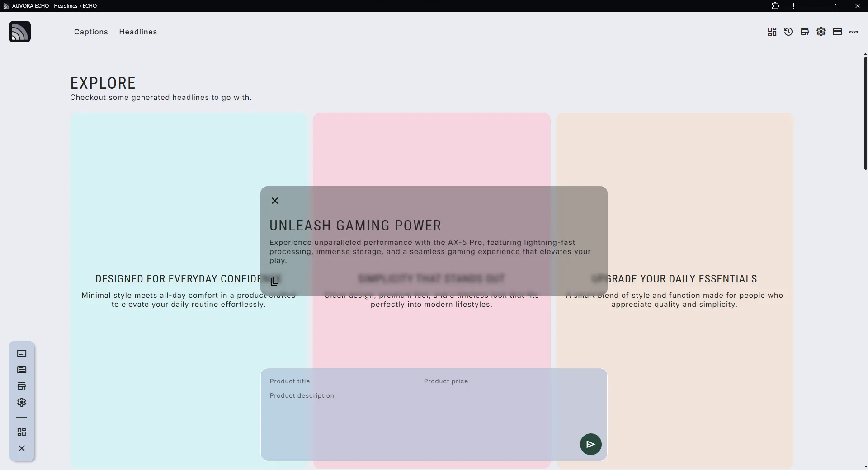Open the dashboard grid icon in top toolbar
Viewport: 868px width, 470px height.
[772, 32]
